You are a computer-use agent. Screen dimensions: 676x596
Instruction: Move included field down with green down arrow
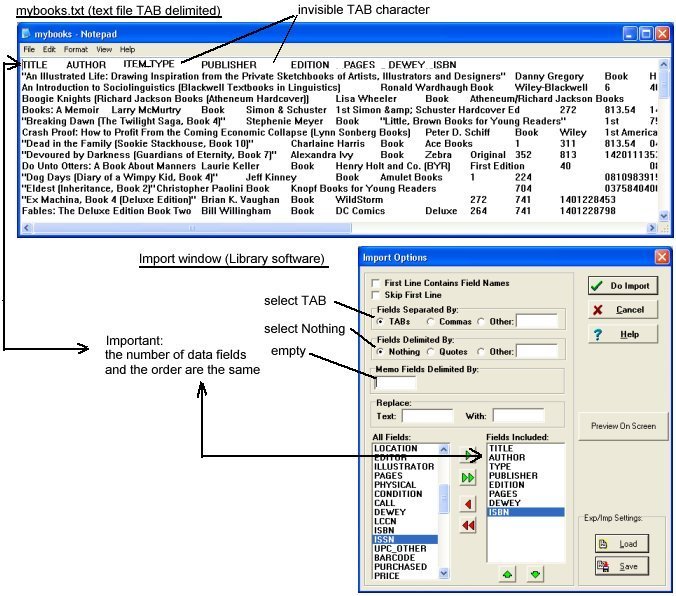pyautogui.click(x=535, y=574)
